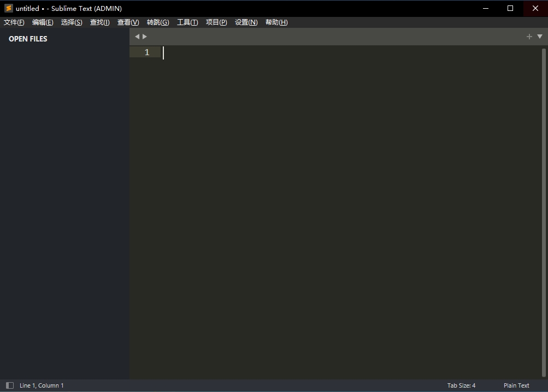Image resolution: width=548 pixels, height=392 pixels.
Task: Click the previous tab left arrow
Action: pos(137,37)
